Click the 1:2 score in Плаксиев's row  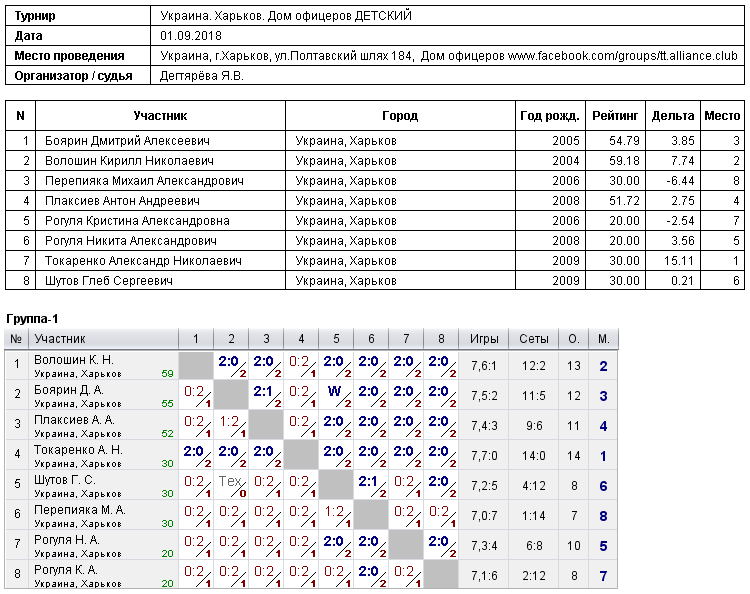[x=229, y=421]
